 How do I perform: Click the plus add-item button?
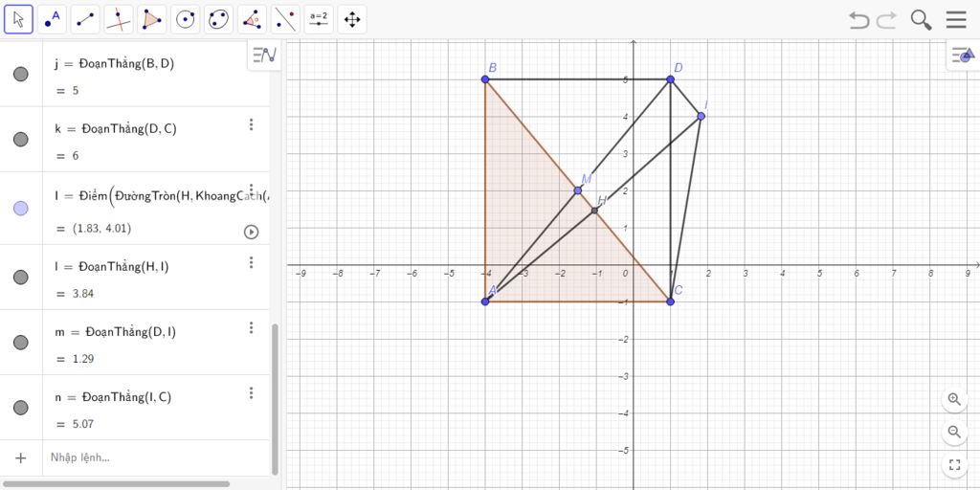21,458
